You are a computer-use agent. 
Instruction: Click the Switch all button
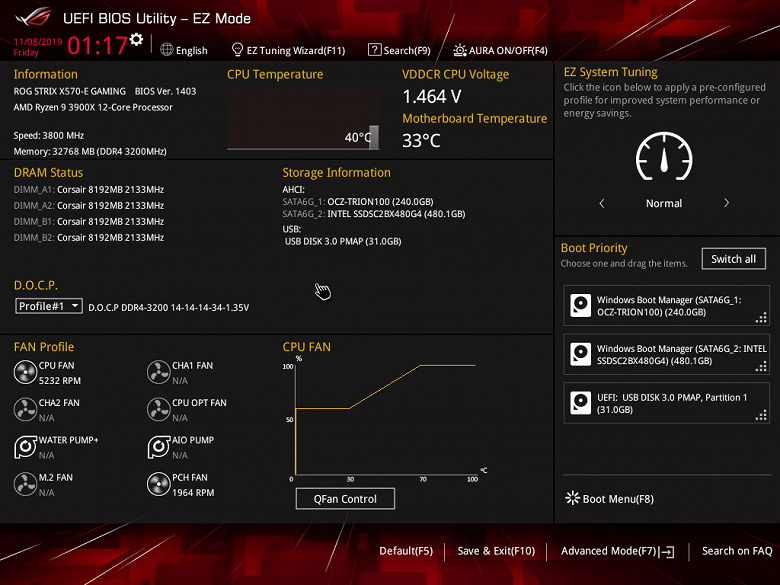point(733,259)
